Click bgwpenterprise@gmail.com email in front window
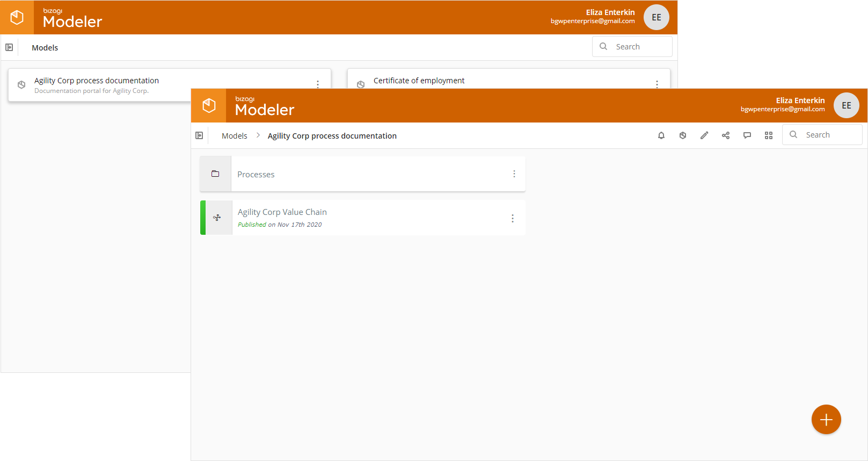This screenshot has height=461, width=868. coord(783,109)
